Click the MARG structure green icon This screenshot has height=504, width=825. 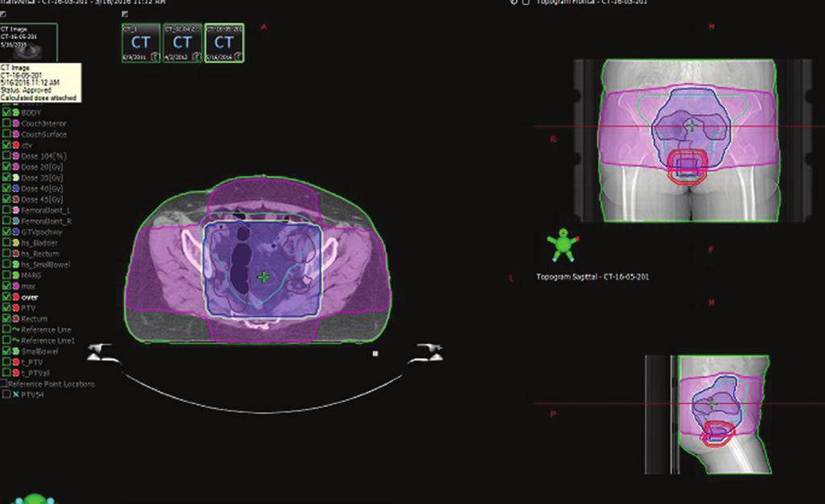click(x=16, y=275)
